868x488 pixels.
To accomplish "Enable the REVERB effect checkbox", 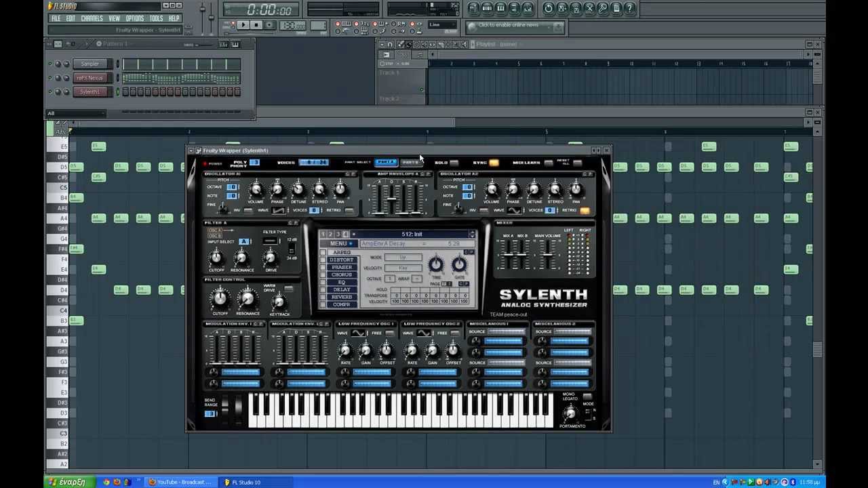I will 323,298.
